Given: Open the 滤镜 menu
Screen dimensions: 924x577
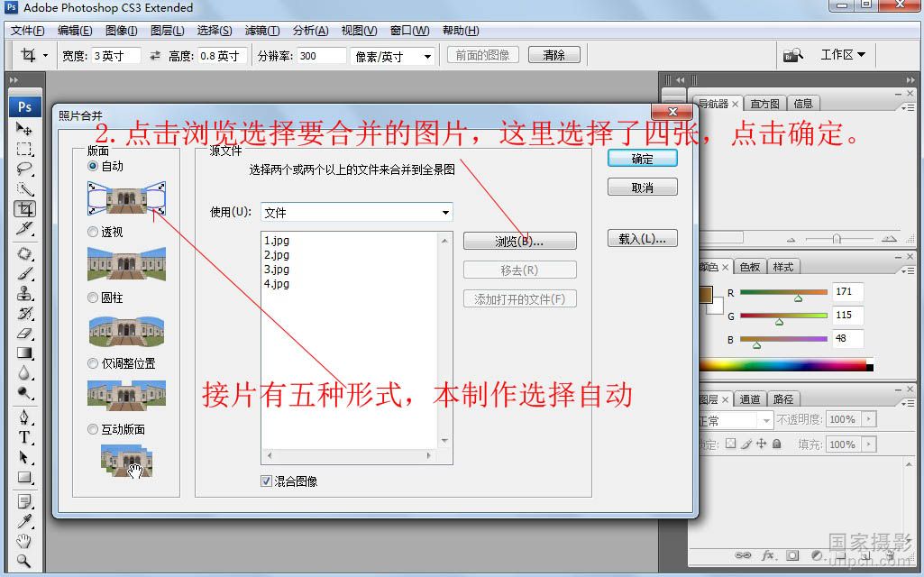Looking at the screenshot, I should pyautogui.click(x=262, y=31).
